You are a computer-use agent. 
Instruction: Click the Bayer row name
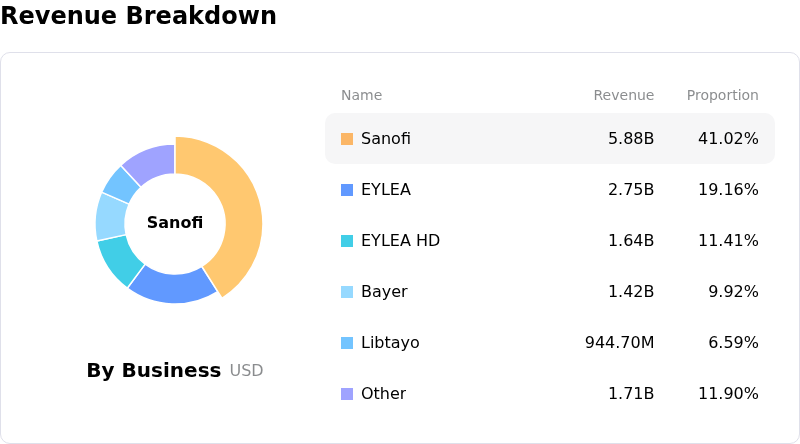(384, 292)
